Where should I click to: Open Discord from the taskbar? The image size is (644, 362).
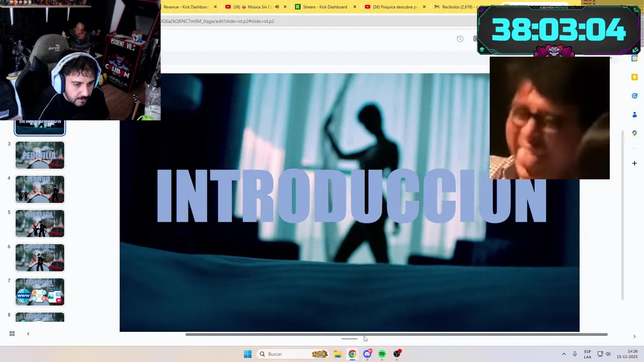[367, 354]
